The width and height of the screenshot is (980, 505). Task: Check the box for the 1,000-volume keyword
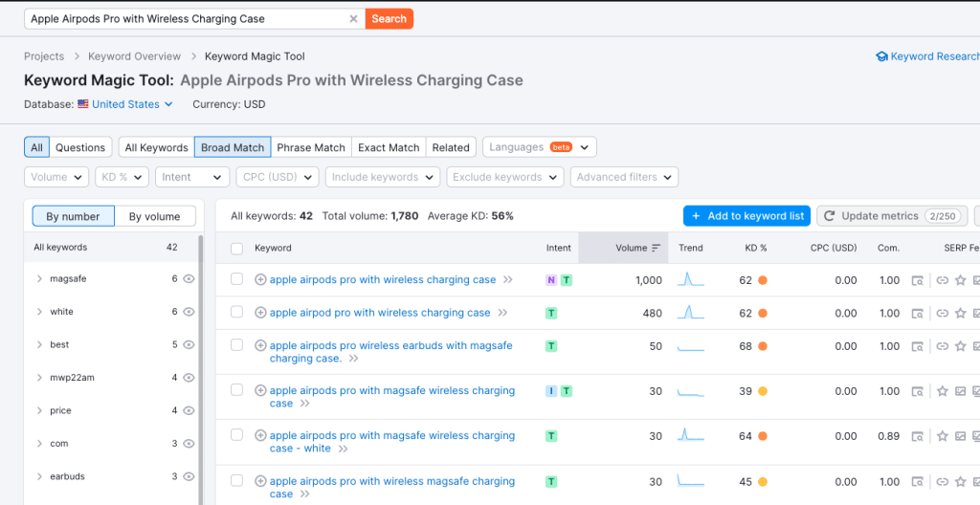[237, 279]
